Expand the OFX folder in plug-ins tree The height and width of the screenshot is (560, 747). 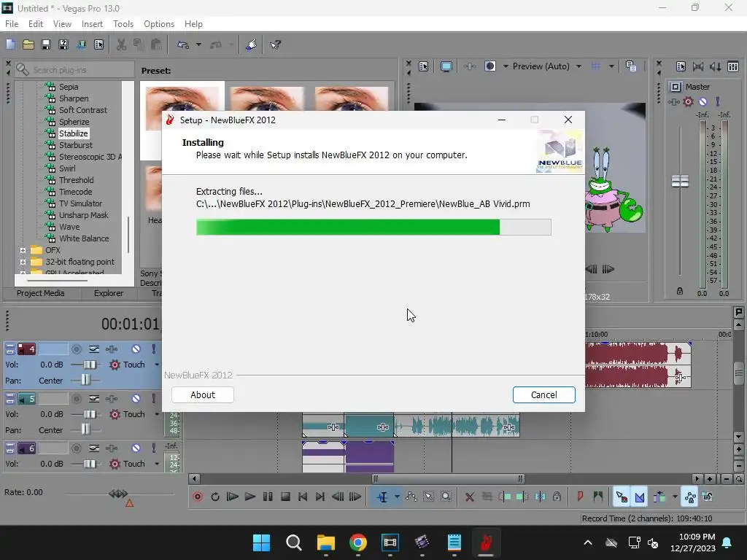tap(23, 250)
